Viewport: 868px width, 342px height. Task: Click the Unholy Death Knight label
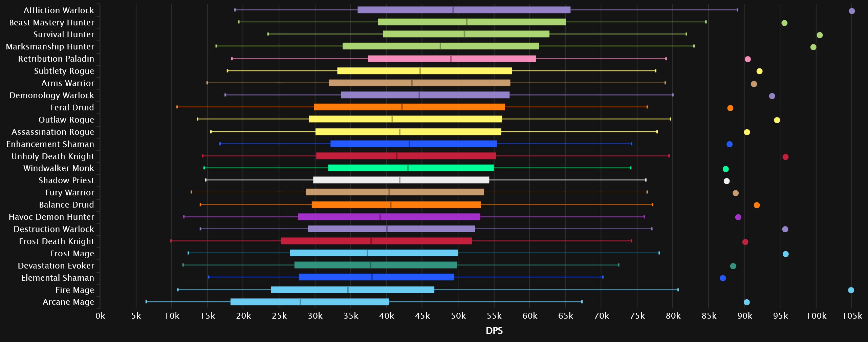pyautogui.click(x=53, y=156)
